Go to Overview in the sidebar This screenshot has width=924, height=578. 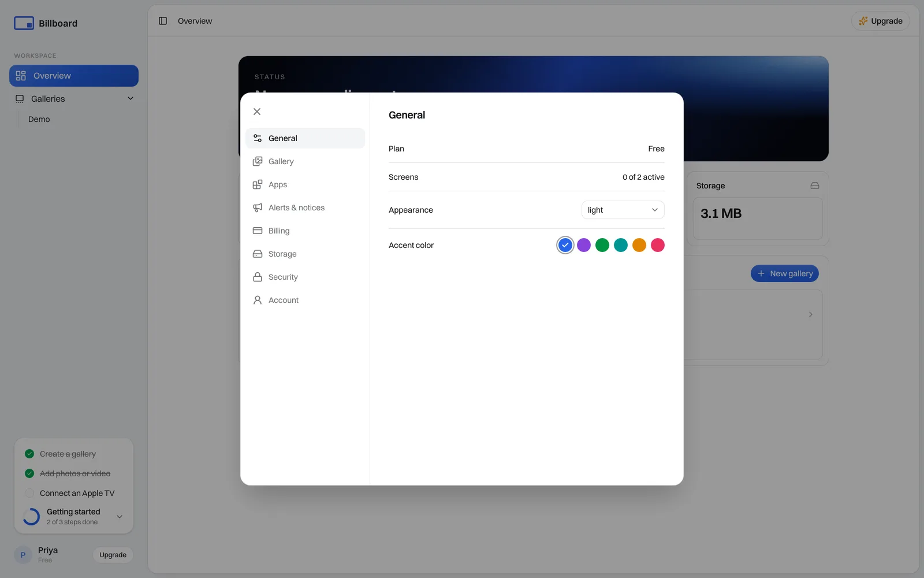(x=74, y=76)
